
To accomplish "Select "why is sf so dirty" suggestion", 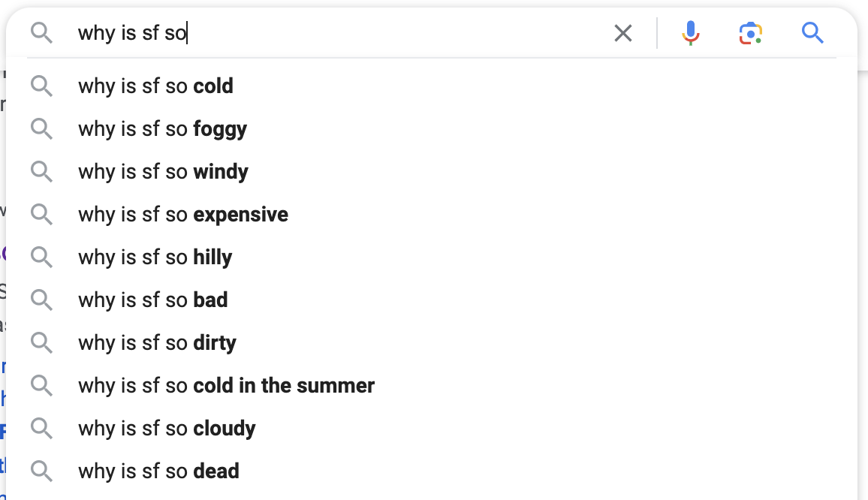I will click(x=157, y=343).
